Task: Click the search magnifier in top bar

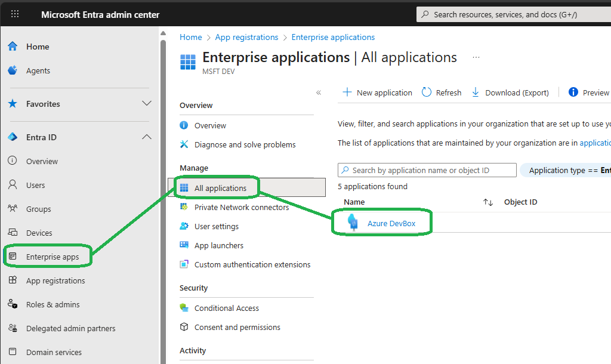Action: (x=425, y=14)
